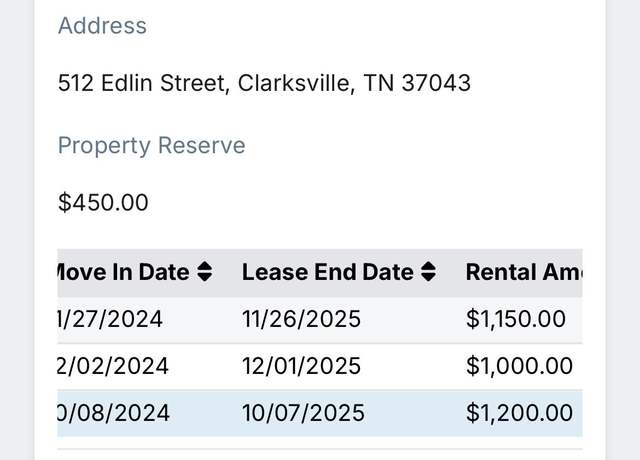Select the highlighted row ending 10/07/2025
The height and width of the screenshot is (460, 640).
(x=320, y=413)
